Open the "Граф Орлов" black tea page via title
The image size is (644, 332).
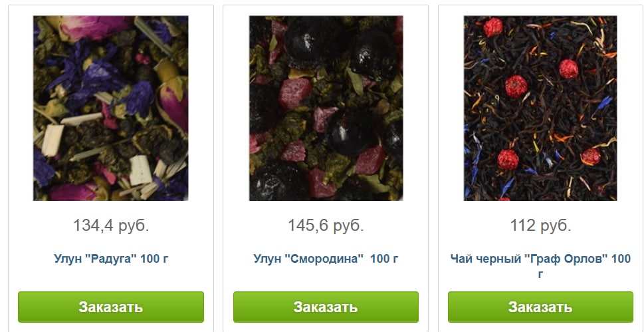[540, 265]
